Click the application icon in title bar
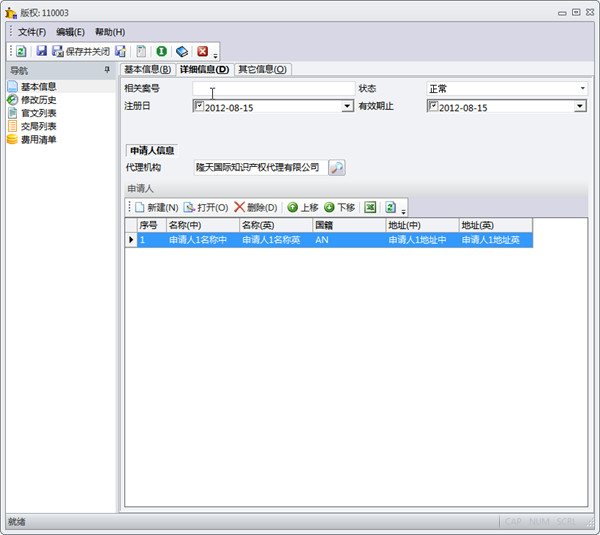 [x=11, y=13]
